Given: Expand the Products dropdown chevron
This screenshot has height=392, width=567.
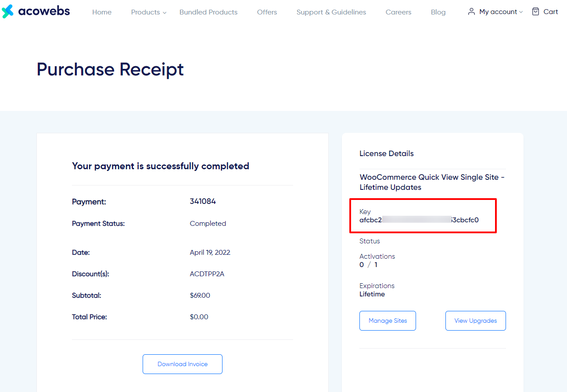Looking at the screenshot, I should pos(165,13).
